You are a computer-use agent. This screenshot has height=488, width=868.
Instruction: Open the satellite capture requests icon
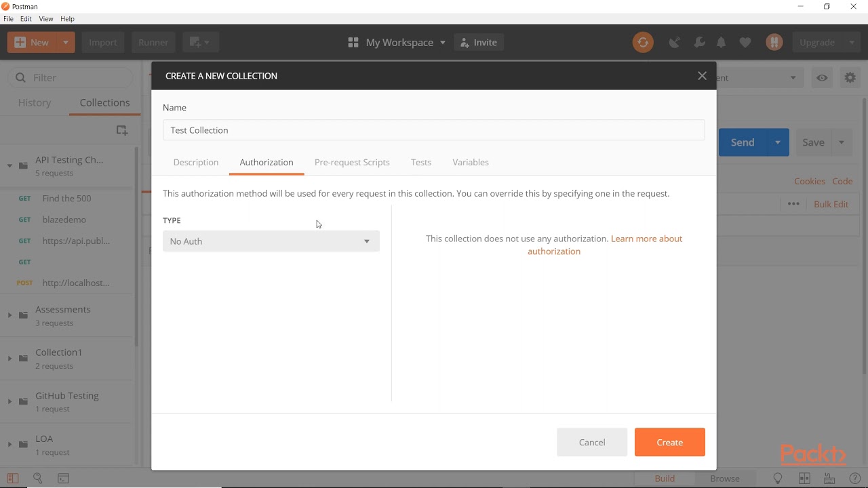coord(674,42)
